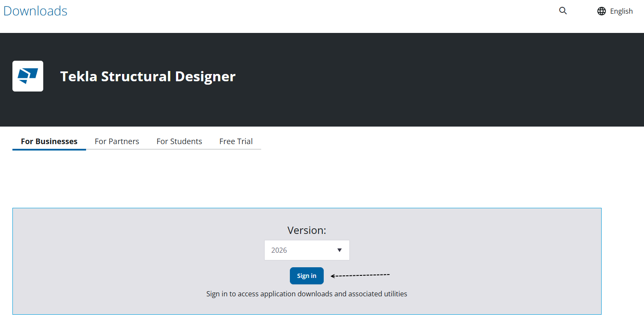Click the blue Sign in button
Screen dimensions: 644x319
tap(307, 276)
